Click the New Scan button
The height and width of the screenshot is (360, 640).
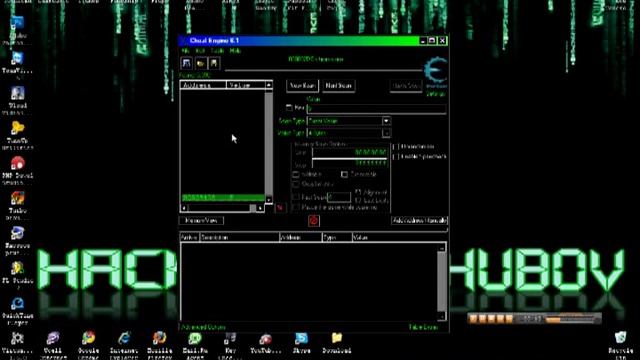pos(302,86)
